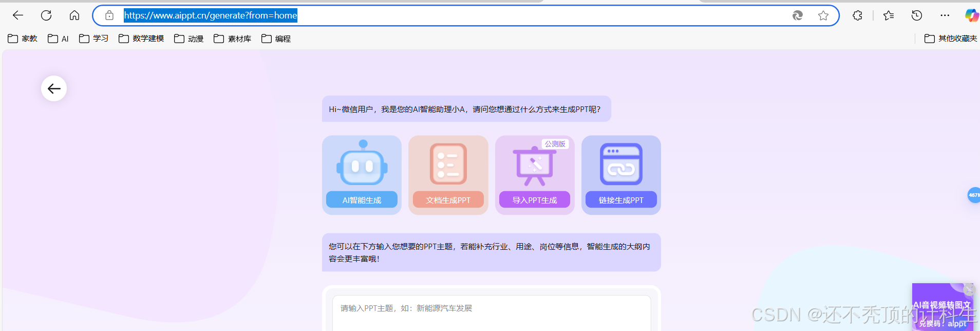Click the purple presentation board icon

click(x=535, y=167)
